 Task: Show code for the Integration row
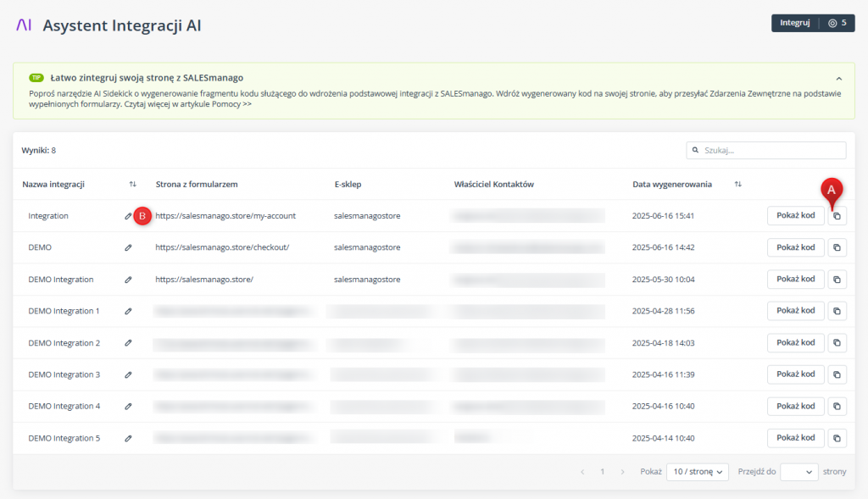click(795, 216)
